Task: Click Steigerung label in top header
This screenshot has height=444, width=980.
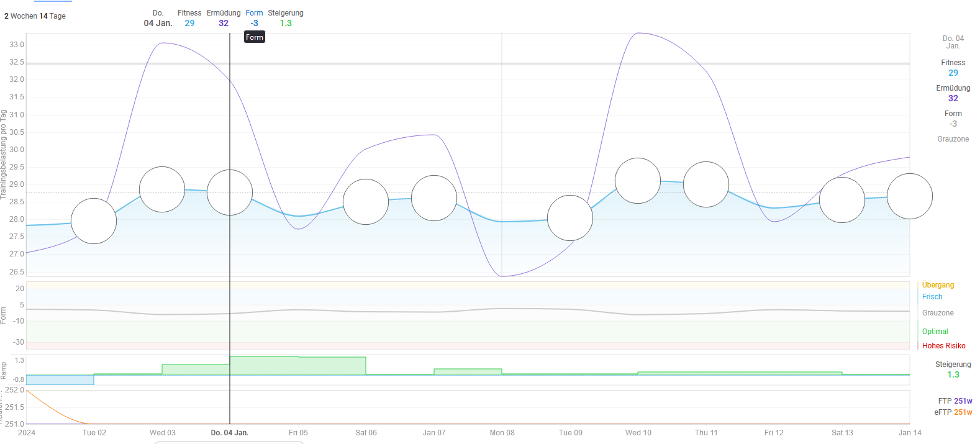Action: [286, 13]
